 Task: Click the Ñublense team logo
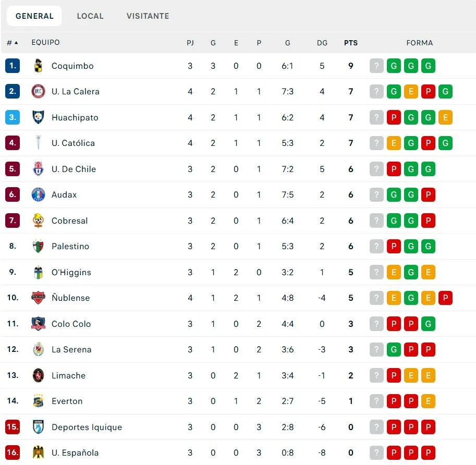click(x=38, y=298)
